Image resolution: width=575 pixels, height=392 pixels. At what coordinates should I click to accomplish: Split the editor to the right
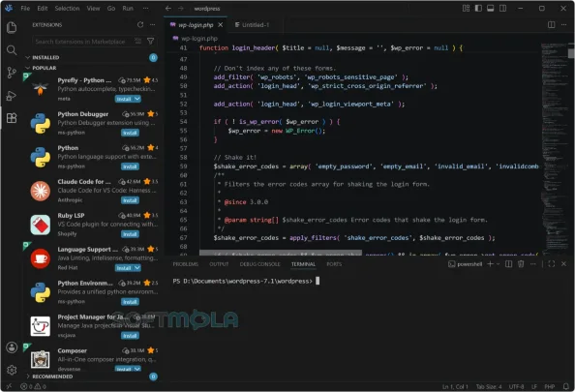click(x=551, y=24)
